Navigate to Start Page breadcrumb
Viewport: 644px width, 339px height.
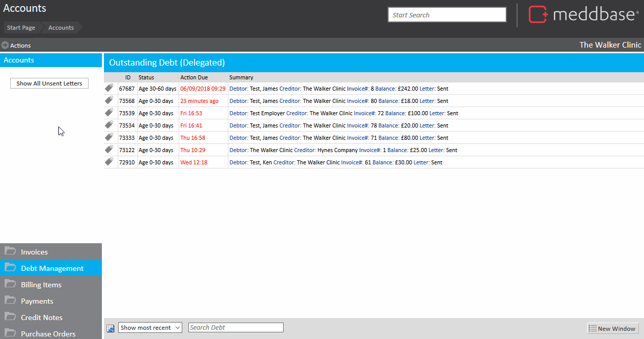click(21, 28)
